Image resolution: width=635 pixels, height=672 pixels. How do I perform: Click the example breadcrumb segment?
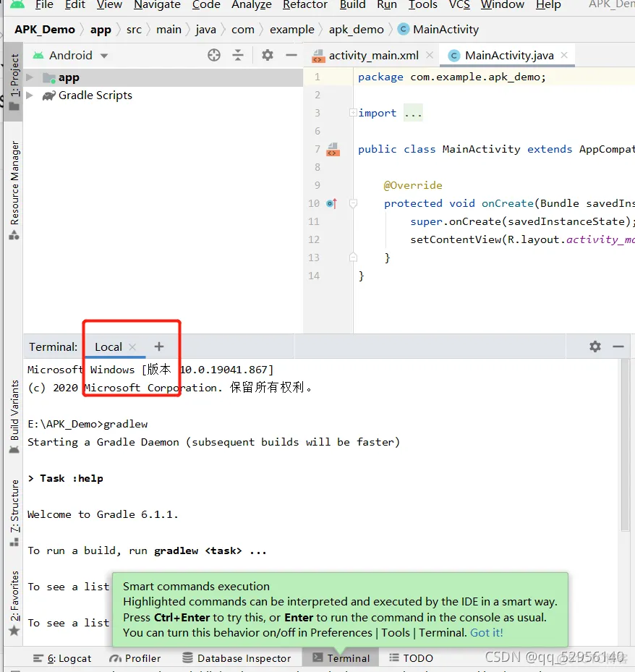[291, 30]
